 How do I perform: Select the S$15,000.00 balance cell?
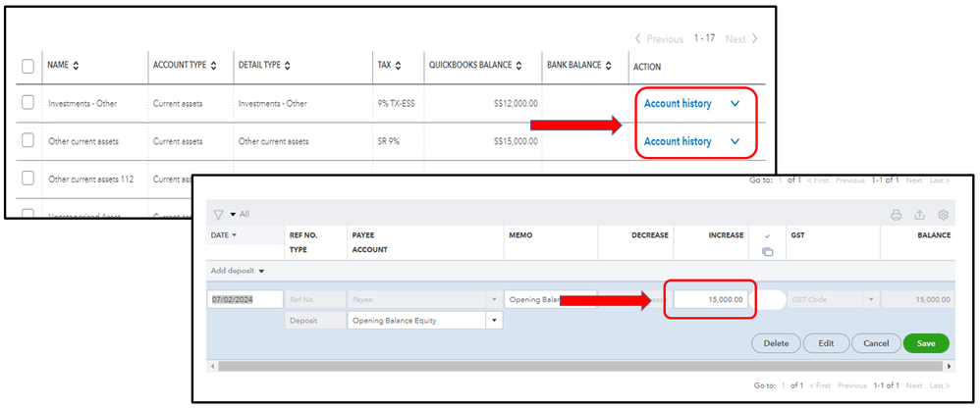click(515, 142)
